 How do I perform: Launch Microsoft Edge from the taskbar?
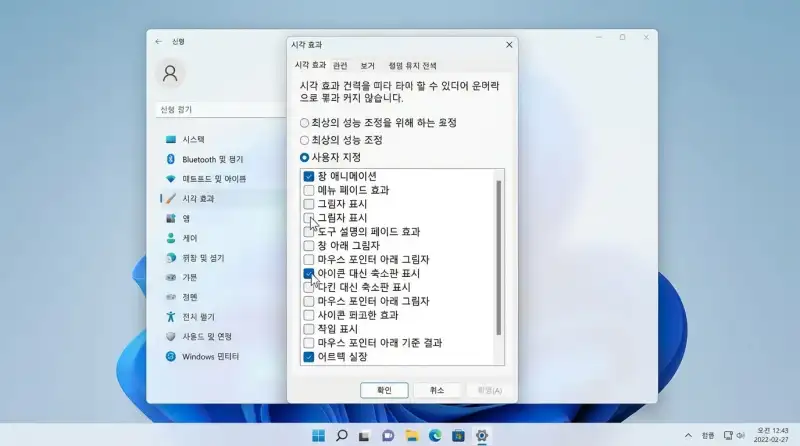point(435,436)
